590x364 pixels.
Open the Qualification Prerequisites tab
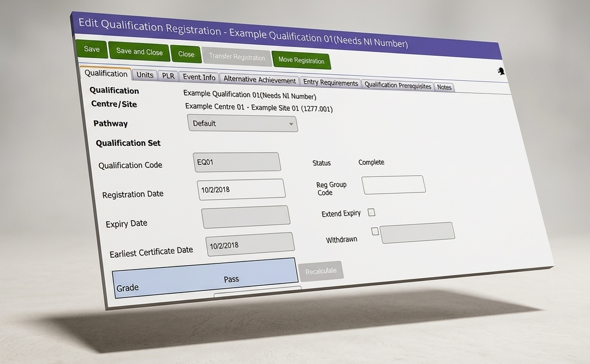[397, 86]
